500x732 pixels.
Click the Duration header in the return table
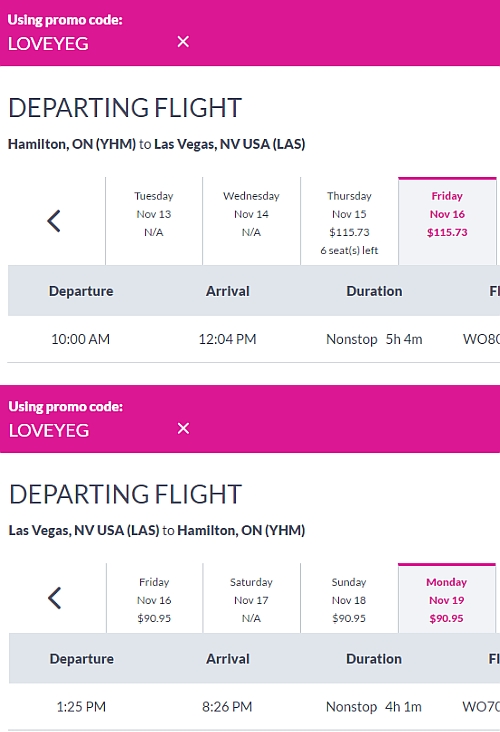click(374, 659)
